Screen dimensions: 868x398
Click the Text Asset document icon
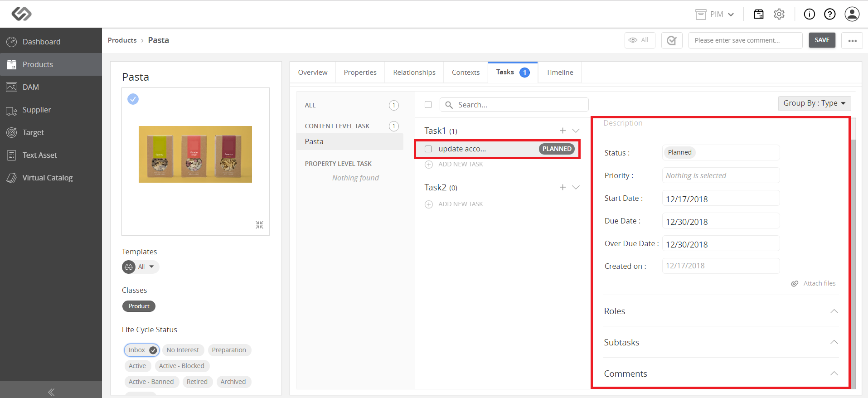pyautogui.click(x=11, y=155)
